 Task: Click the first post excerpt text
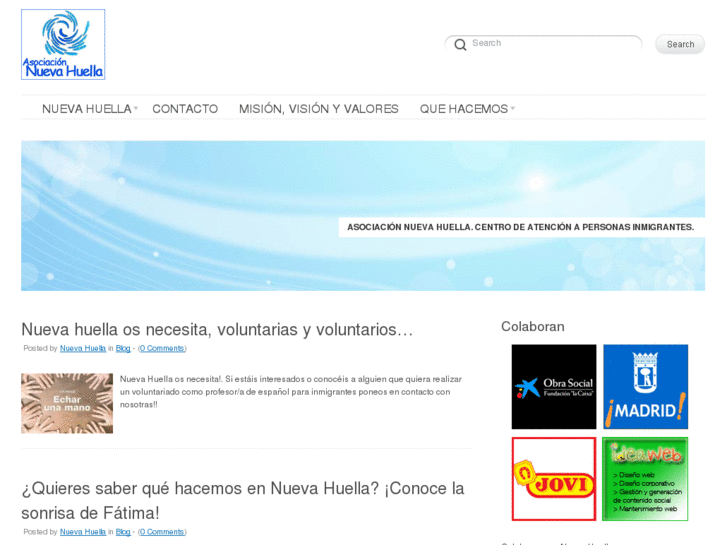pyautogui.click(x=291, y=392)
